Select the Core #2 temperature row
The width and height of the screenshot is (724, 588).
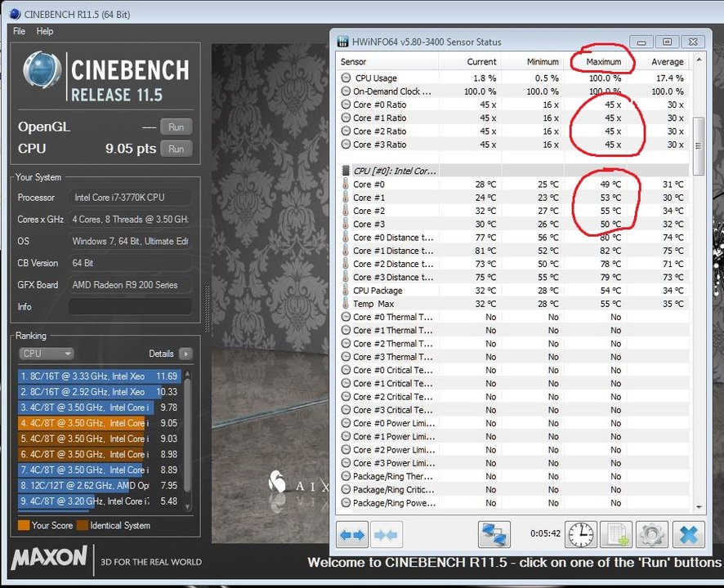coord(513,211)
